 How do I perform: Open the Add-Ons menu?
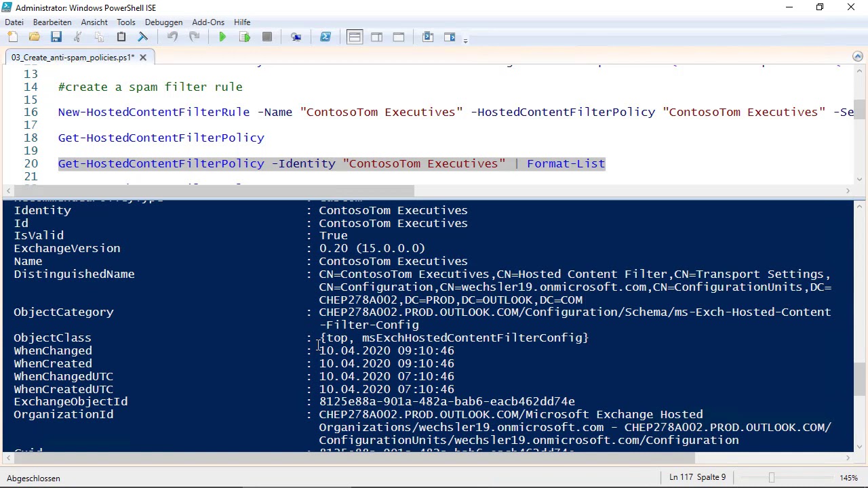click(x=208, y=22)
